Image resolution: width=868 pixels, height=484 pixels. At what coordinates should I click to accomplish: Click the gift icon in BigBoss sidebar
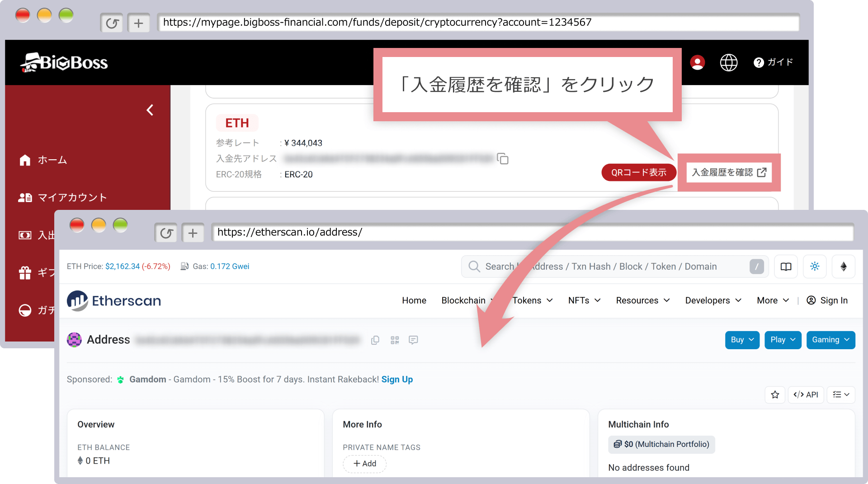point(25,273)
